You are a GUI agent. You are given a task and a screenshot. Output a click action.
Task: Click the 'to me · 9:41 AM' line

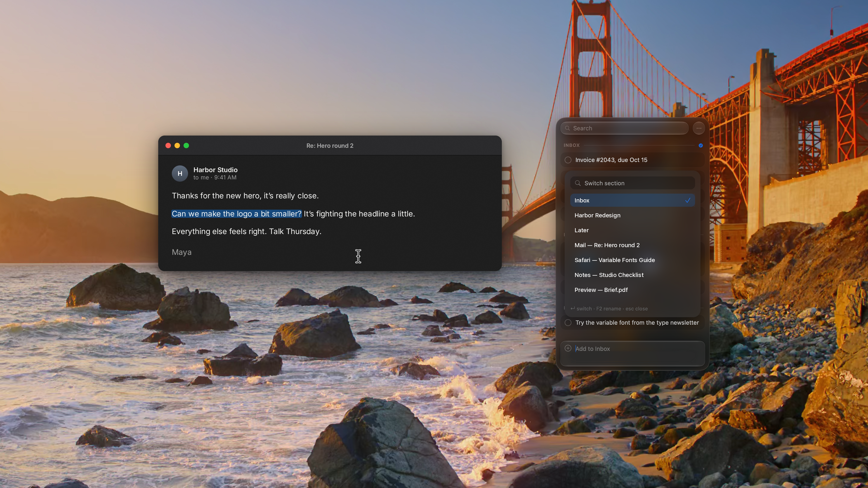pyautogui.click(x=215, y=178)
